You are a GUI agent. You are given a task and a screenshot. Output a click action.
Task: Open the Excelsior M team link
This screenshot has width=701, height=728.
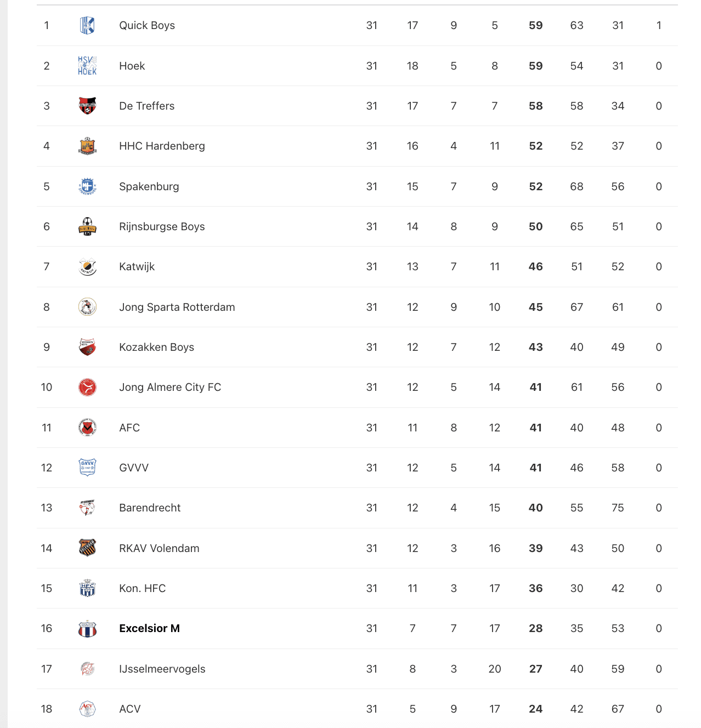(149, 628)
